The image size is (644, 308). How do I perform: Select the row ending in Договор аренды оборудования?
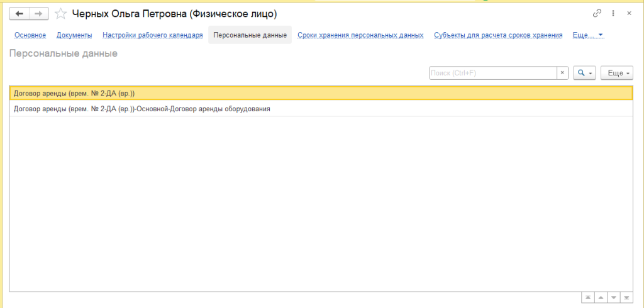tap(142, 109)
